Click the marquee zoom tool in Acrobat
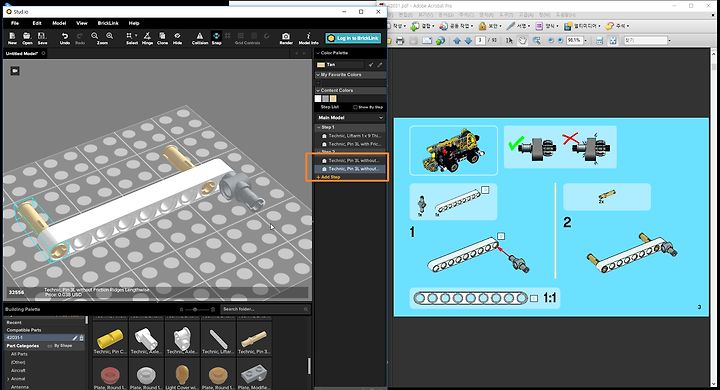This screenshot has height=390, width=720. [x=536, y=40]
